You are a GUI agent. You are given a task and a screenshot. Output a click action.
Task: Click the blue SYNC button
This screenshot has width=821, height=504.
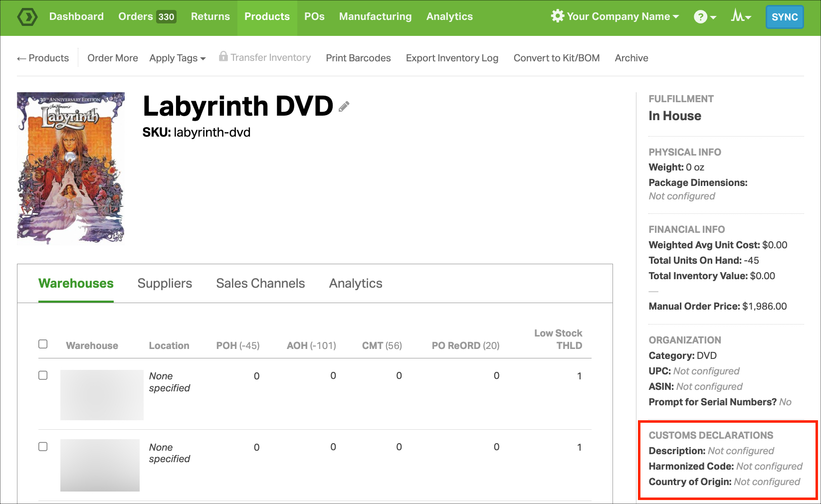[785, 17]
